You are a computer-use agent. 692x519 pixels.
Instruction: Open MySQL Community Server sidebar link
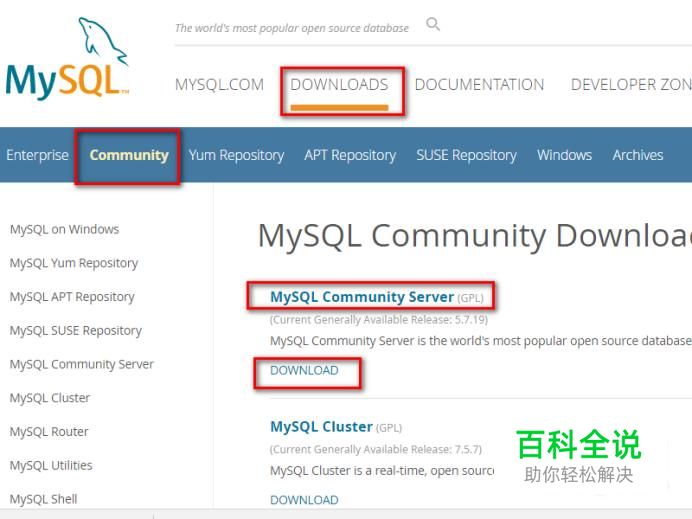(x=82, y=365)
